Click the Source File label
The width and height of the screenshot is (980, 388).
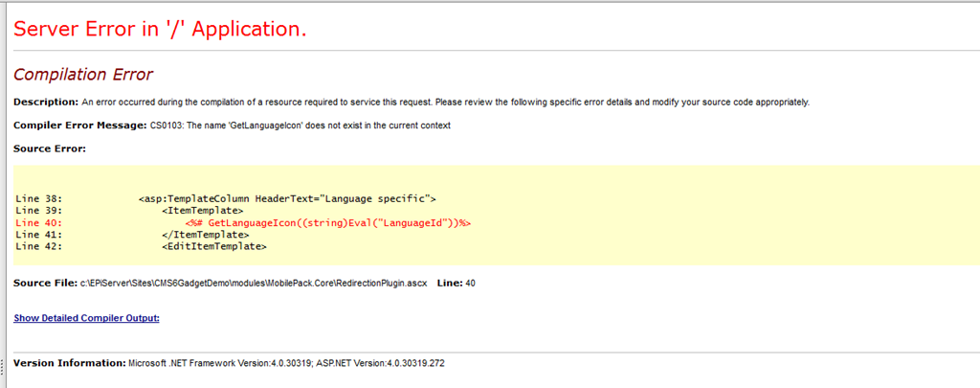pos(45,285)
